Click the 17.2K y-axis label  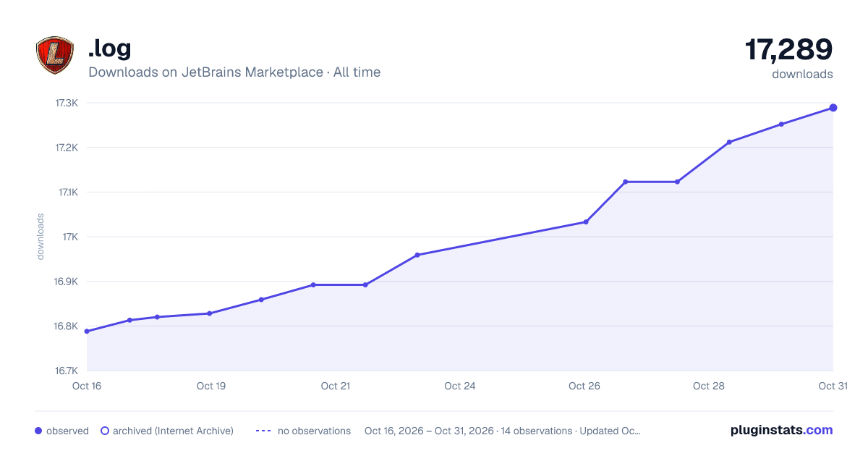pos(67,148)
